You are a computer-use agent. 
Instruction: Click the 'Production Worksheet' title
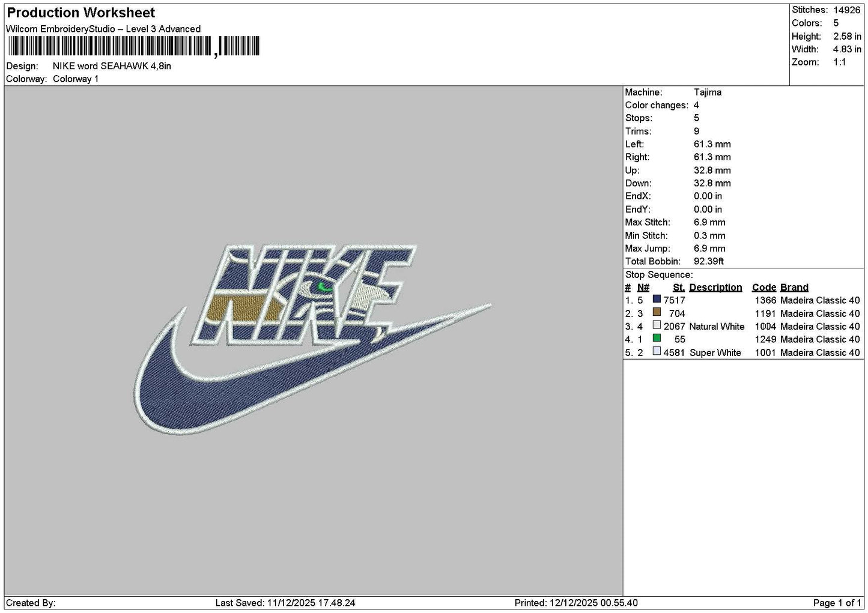[x=81, y=13]
